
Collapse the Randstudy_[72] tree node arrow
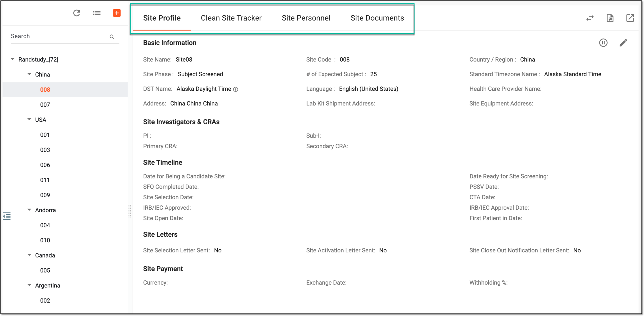click(x=12, y=59)
